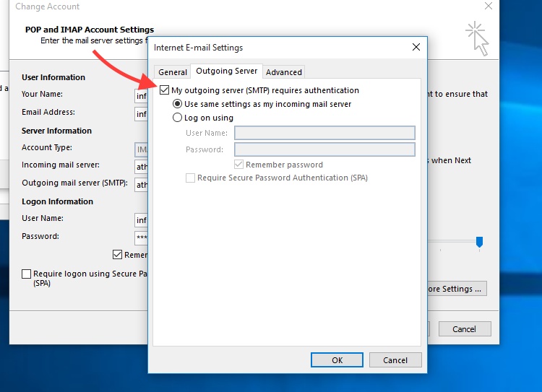Enable Require Secure Password Authentication (SPA)
This screenshot has height=392, width=542.
pos(190,178)
